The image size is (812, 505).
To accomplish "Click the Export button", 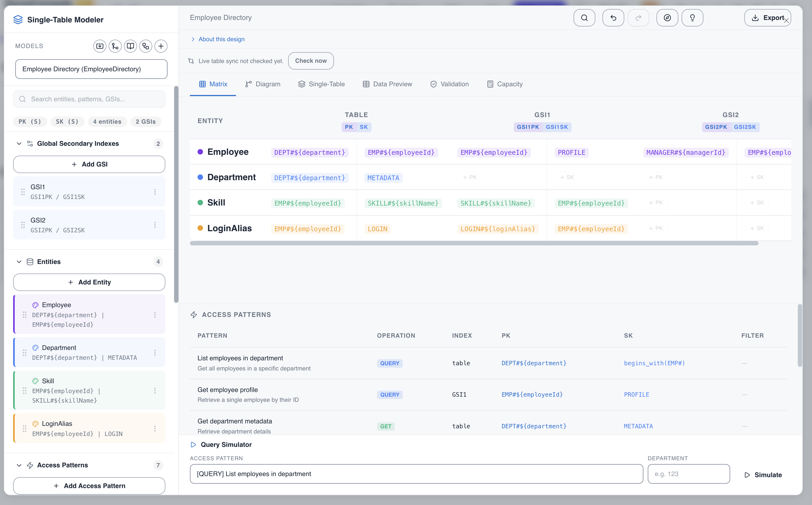I will 767,18.
